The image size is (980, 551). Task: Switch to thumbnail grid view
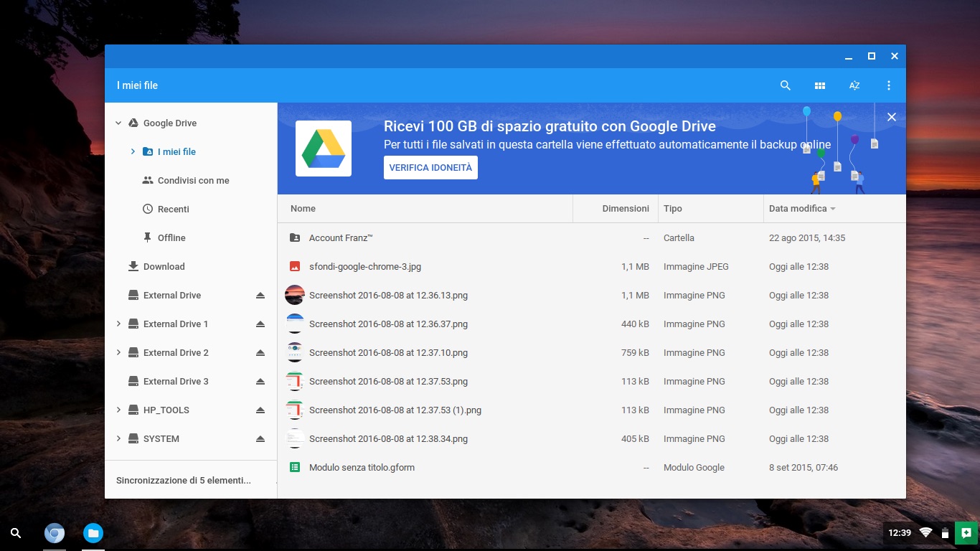pyautogui.click(x=820, y=85)
